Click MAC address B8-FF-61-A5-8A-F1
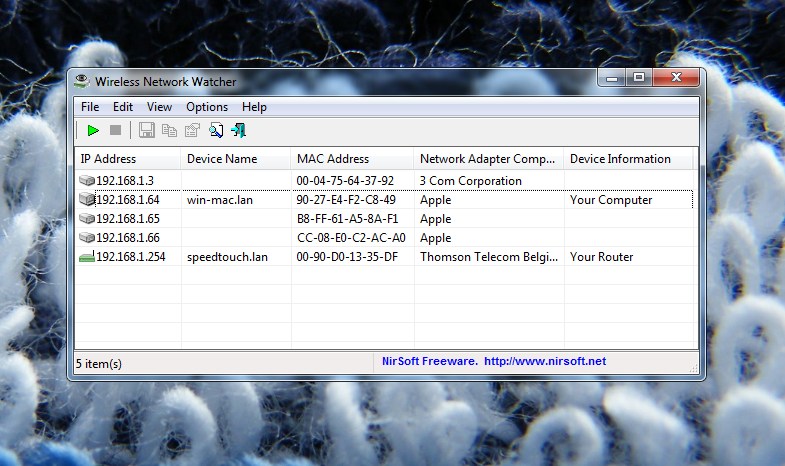This screenshot has width=785, height=466. (347, 219)
